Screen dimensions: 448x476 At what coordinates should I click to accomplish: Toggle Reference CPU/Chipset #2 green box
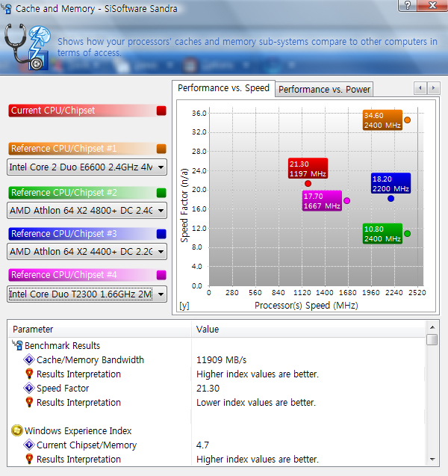tap(161, 193)
